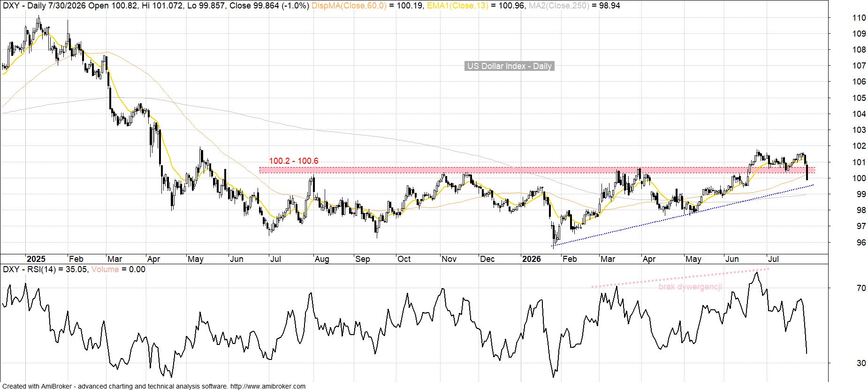Image resolution: width=868 pixels, height=390 pixels.
Task: Click the 100 price axis label
Action: [x=859, y=178]
